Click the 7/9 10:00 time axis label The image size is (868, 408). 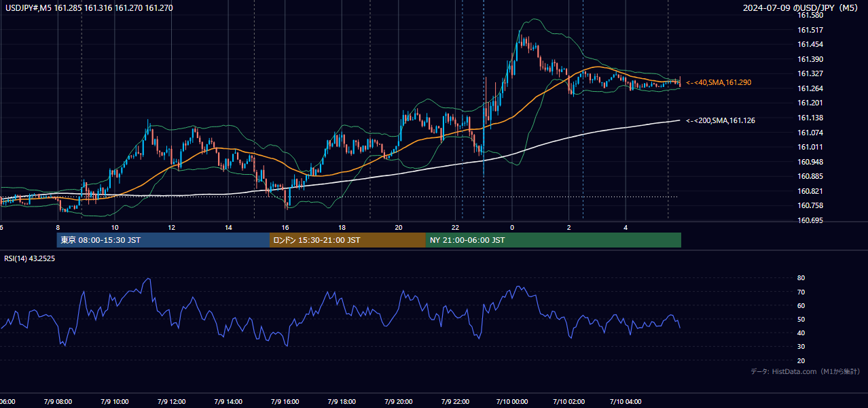[115, 402]
